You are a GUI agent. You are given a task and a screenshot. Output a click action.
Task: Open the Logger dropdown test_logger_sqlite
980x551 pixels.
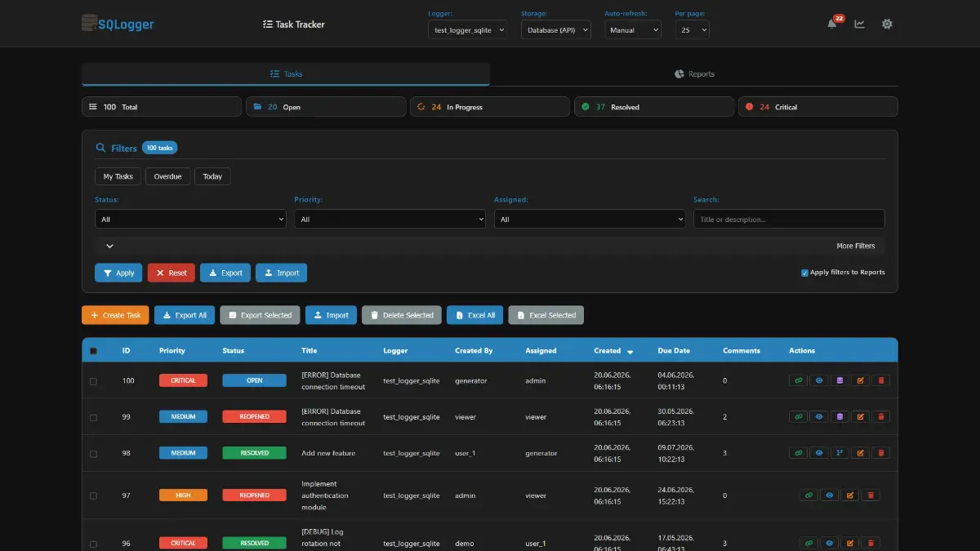coord(468,29)
